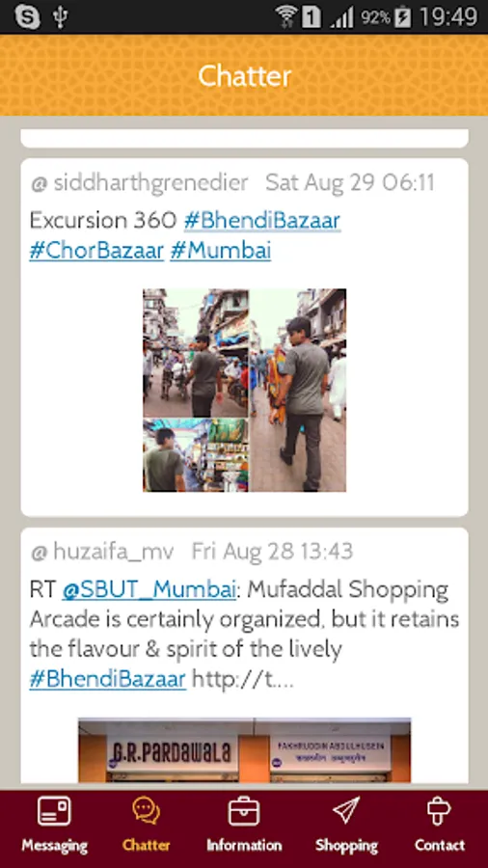Tap the Chatter speech bubble icon
Viewport: 488px width, 868px height.
tap(146, 811)
